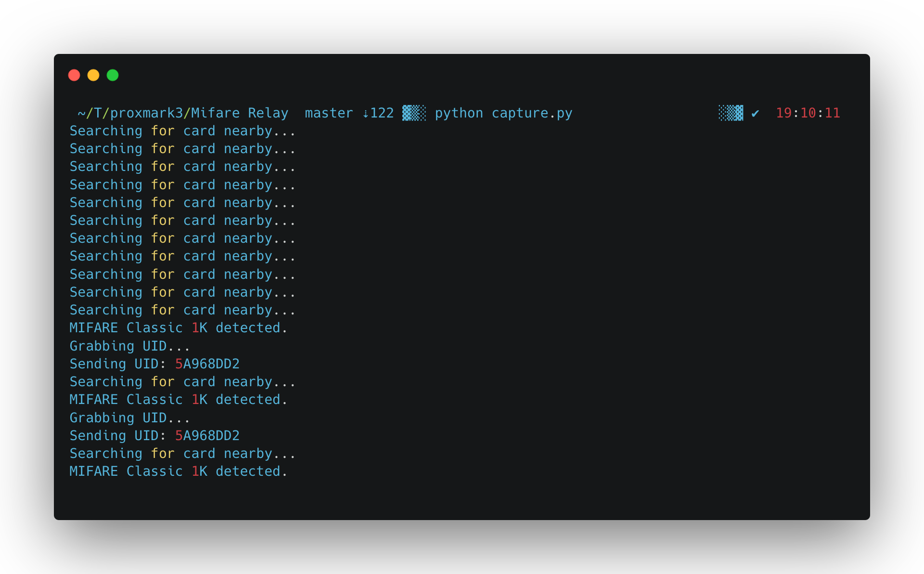Click the first MIFARE Classic 1K detected line
The height and width of the screenshot is (574, 924).
click(178, 328)
